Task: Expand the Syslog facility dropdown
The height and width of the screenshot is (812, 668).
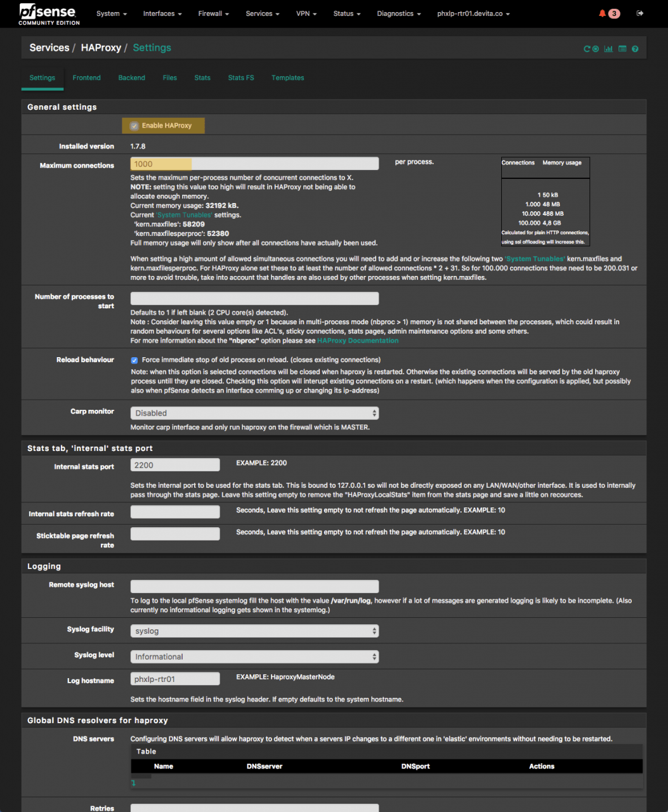Action: pyautogui.click(x=254, y=631)
